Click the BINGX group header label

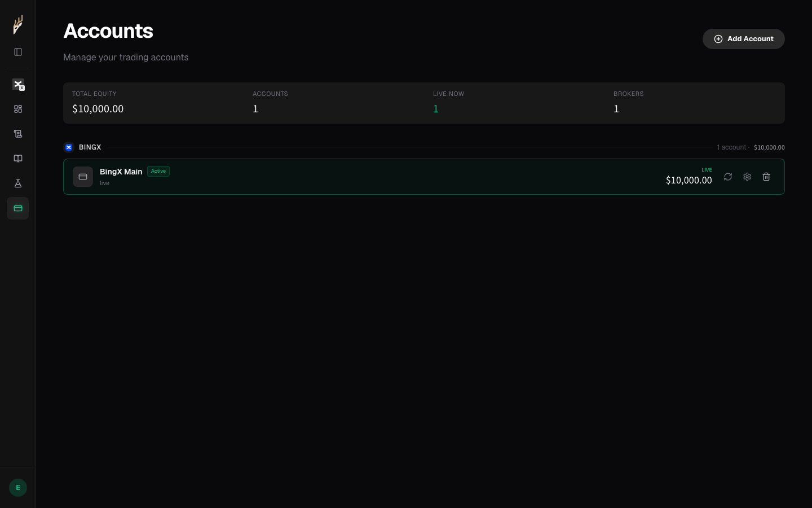tap(90, 147)
